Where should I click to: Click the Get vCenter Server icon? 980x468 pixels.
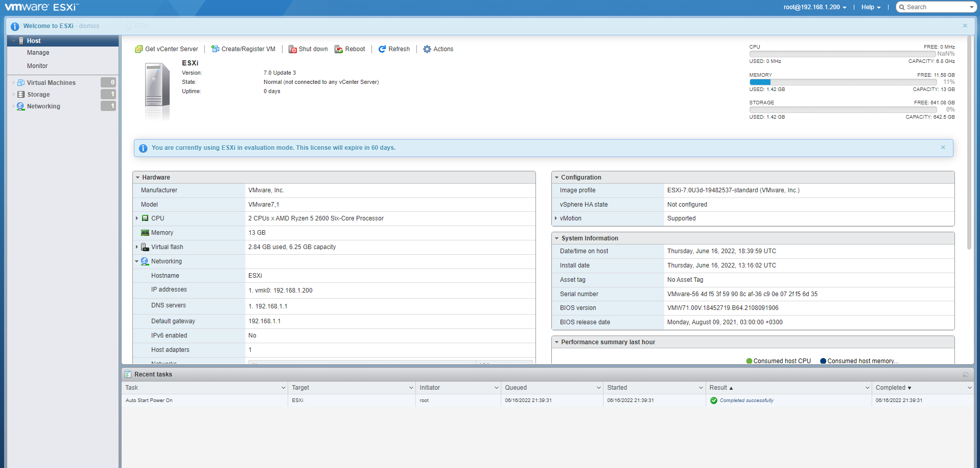tap(138, 49)
